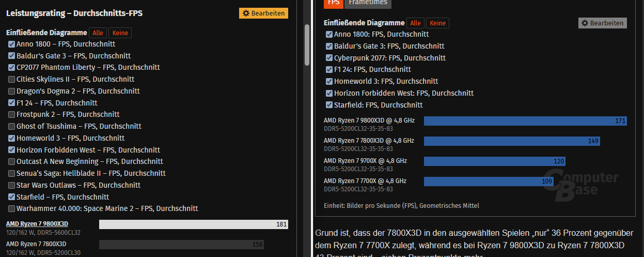Screen dimensions: 644x257
Task: Click 'Einheit: Bilder pro Sekunde (FPS)' footnote
Action: click(401, 205)
